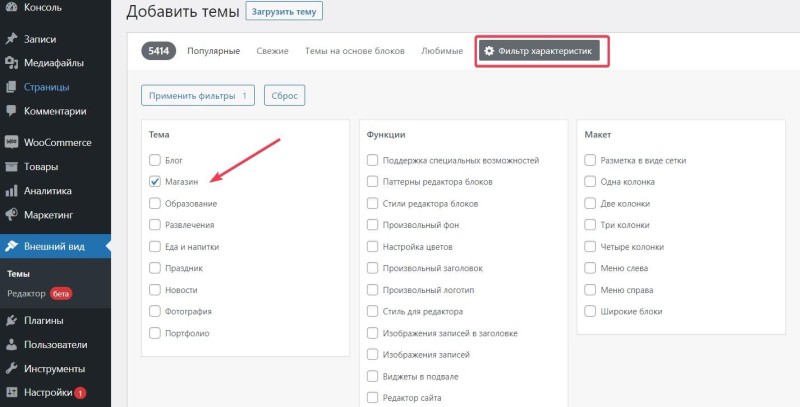Click the Медиафайлы media icon
Screen dimensions: 800x407
11,63
